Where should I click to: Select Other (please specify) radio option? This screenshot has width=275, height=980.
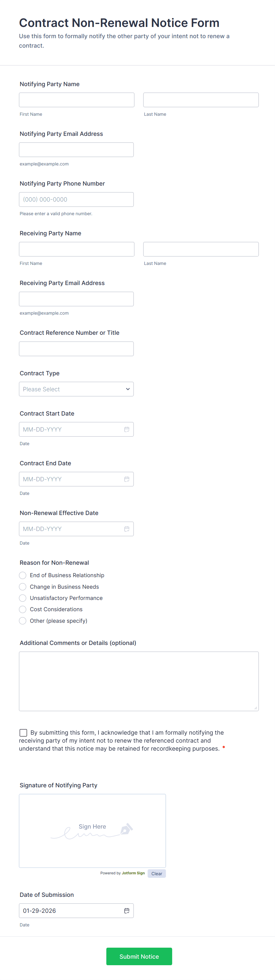point(23,621)
